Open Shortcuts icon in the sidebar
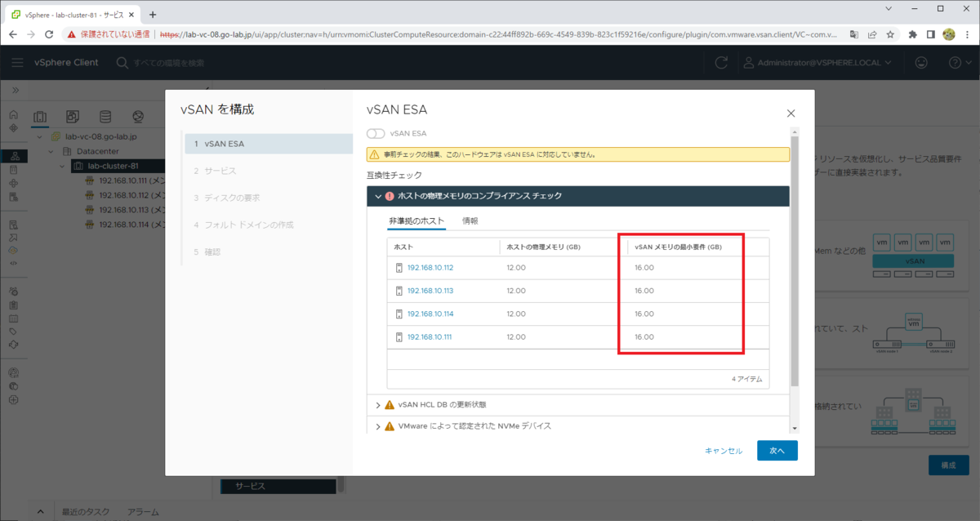980x521 pixels. tap(13, 128)
